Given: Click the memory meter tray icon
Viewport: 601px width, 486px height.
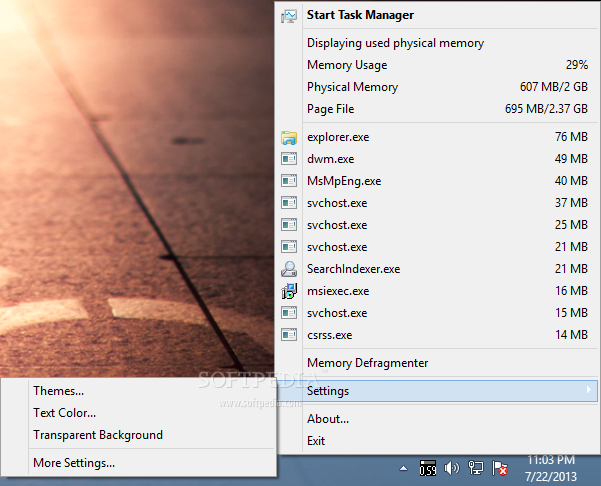Looking at the screenshot, I should click(428, 468).
